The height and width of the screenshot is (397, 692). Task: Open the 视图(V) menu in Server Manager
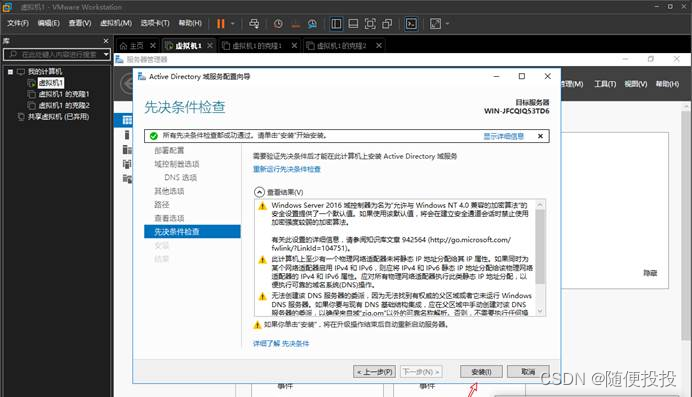(x=636, y=84)
